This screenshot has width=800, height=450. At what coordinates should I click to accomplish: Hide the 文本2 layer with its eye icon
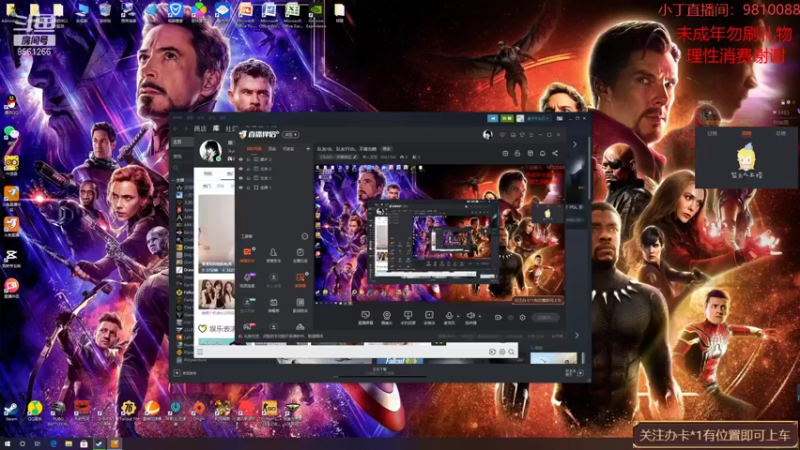tap(241, 169)
